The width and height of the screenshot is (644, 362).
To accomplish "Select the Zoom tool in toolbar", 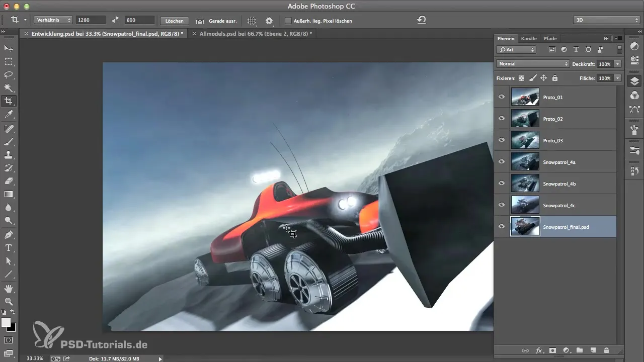I will [x=9, y=301].
